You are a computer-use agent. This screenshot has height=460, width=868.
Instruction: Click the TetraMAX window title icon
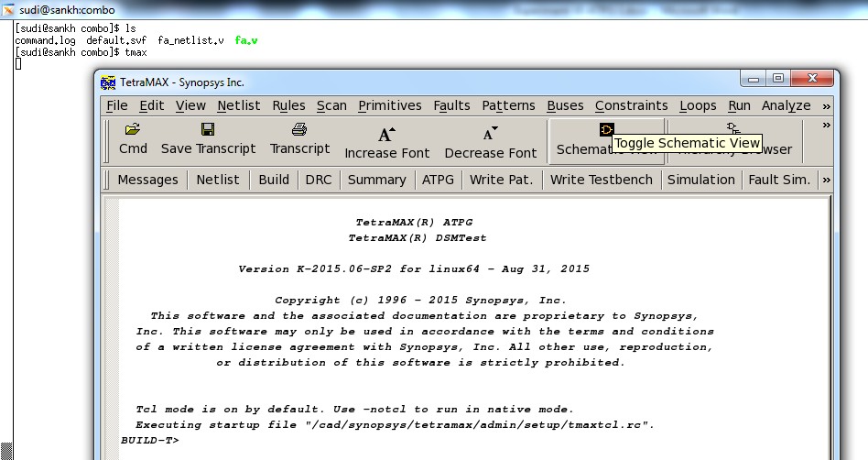(x=108, y=82)
